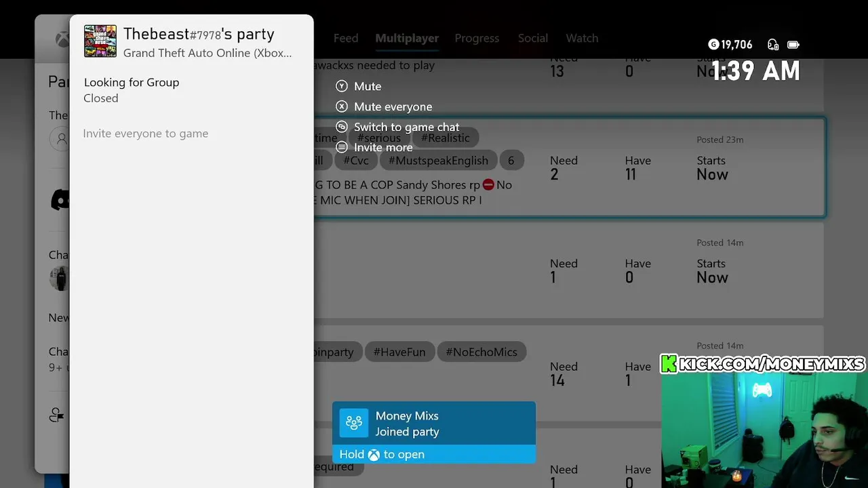This screenshot has height=488, width=868.
Task: Select the #Cvc tag
Action: (356, 161)
